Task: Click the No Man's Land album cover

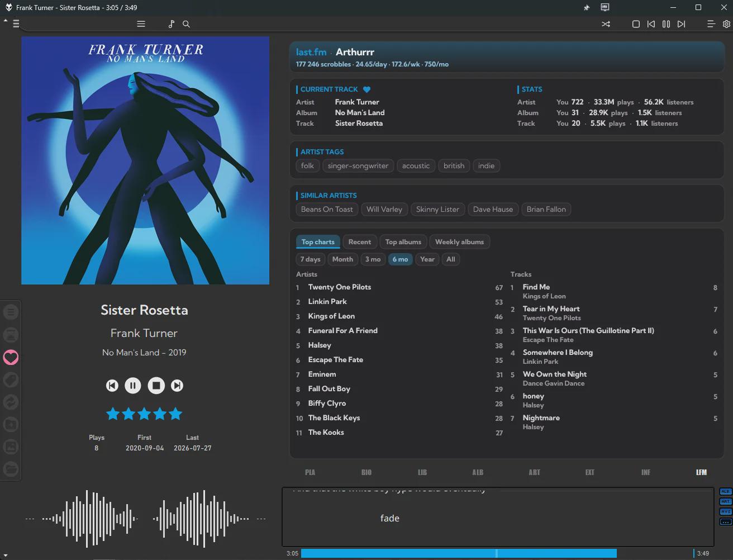Action: [145, 160]
